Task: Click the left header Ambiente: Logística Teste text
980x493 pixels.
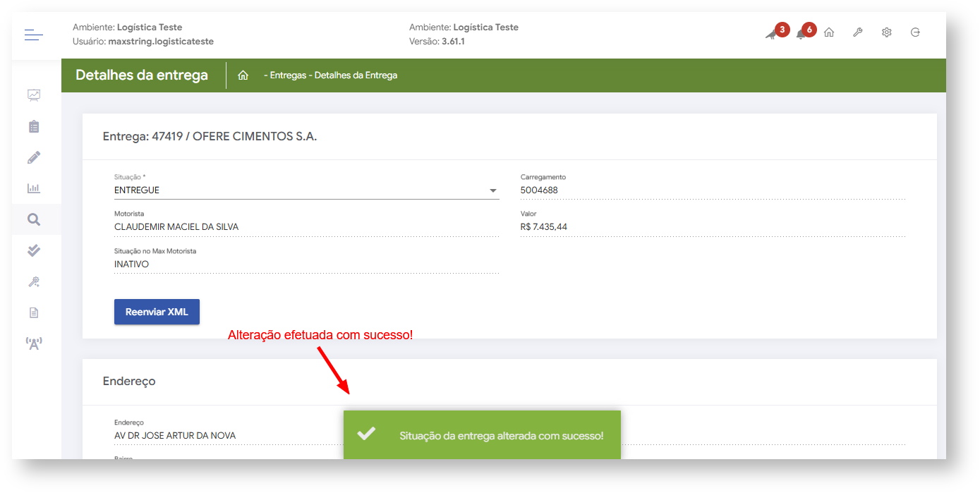Action: (x=128, y=28)
